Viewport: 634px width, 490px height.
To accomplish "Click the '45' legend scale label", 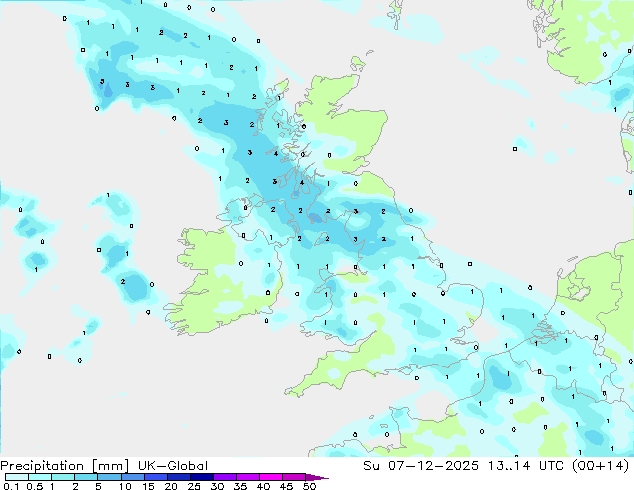I will tap(286, 486).
